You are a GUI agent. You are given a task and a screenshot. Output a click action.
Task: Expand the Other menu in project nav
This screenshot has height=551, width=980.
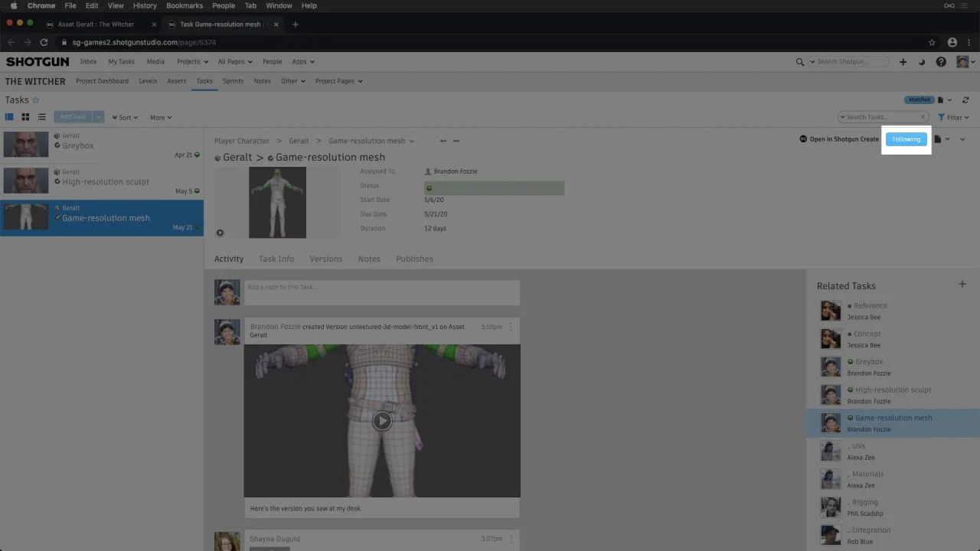point(292,81)
